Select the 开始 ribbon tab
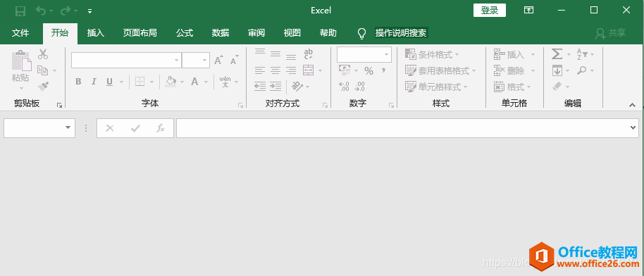 click(60, 33)
